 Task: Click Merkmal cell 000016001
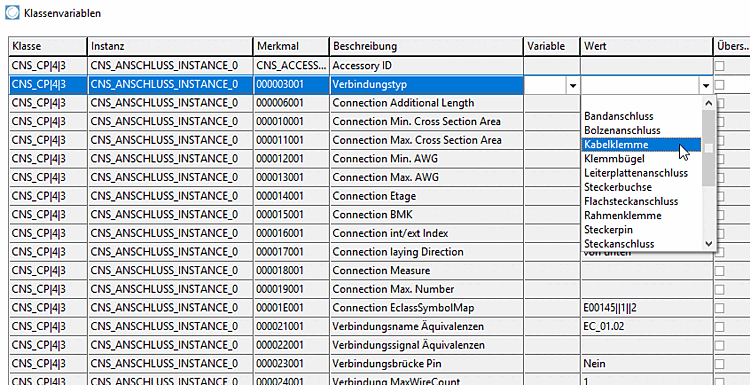[x=292, y=234]
